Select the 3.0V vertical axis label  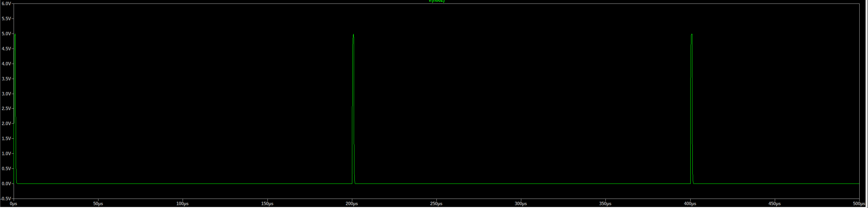pyautogui.click(x=6, y=94)
